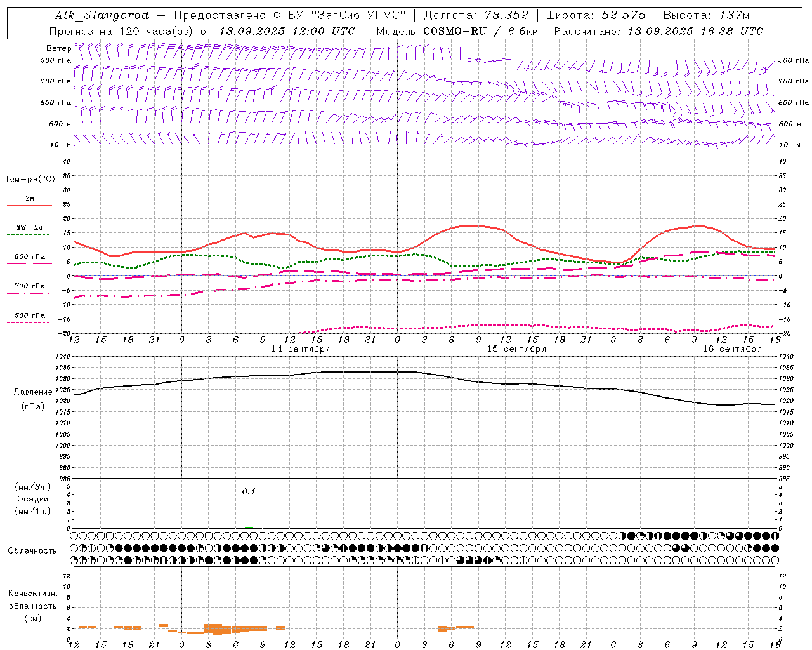Click the red 2м temperature legend line
The image size is (812, 650).
[x=29, y=206]
